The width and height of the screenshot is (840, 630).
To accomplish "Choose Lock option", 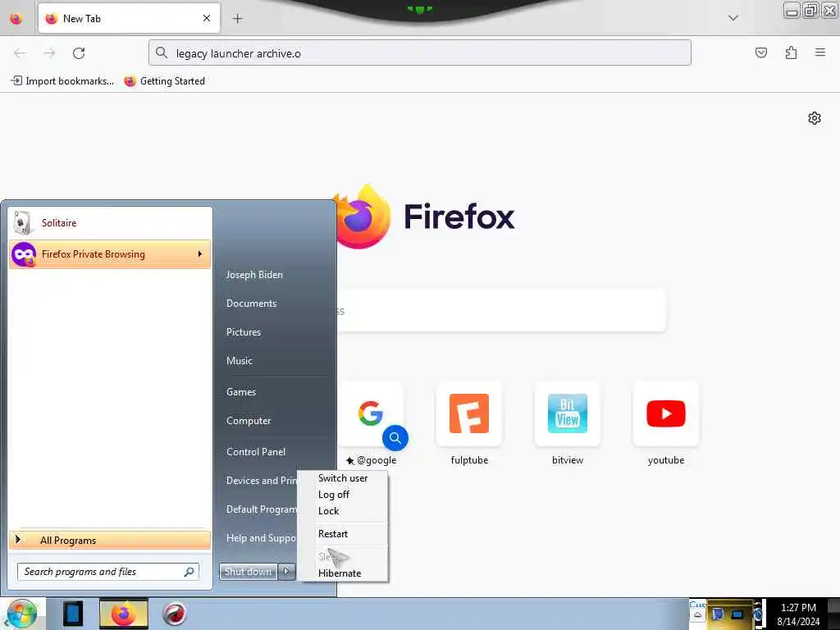I will tap(328, 511).
